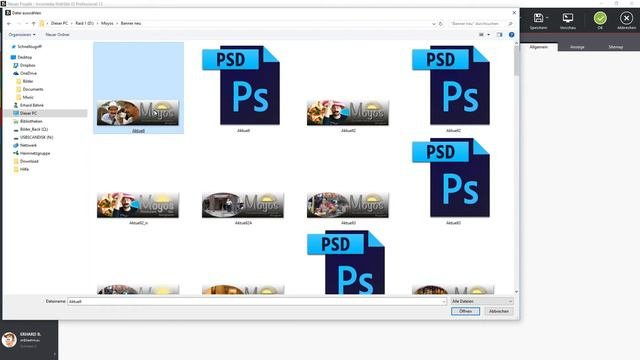The width and height of the screenshot is (640, 360).
Task: Close the Datei auswählen dialog
Action: click(514, 13)
